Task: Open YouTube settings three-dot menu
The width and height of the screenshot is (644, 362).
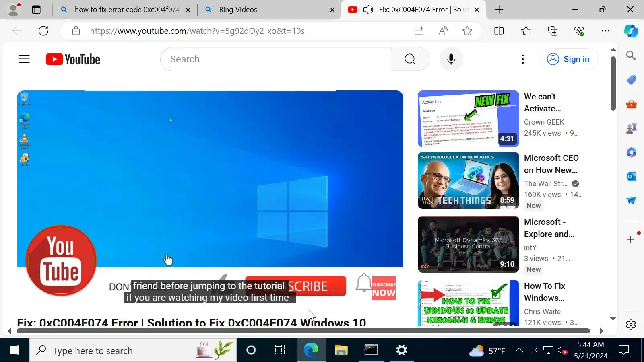Action: pyautogui.click(x=523, y=59)
